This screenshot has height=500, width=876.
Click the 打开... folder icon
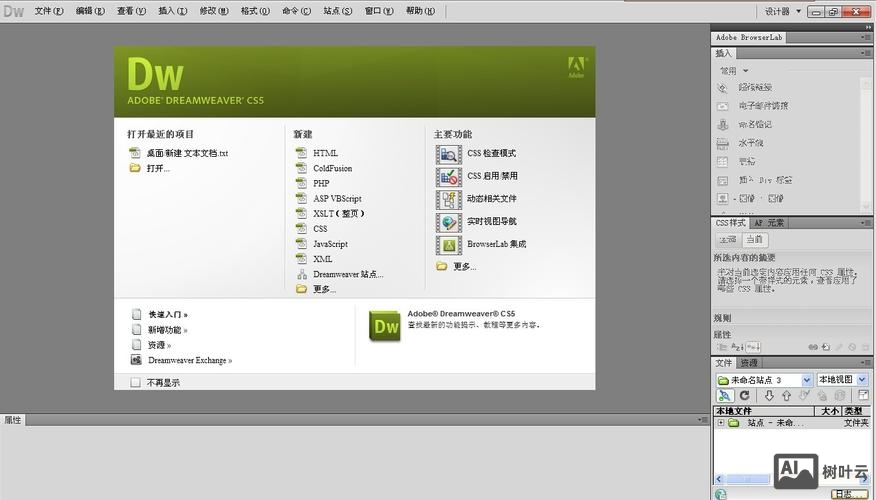[135, 168]
